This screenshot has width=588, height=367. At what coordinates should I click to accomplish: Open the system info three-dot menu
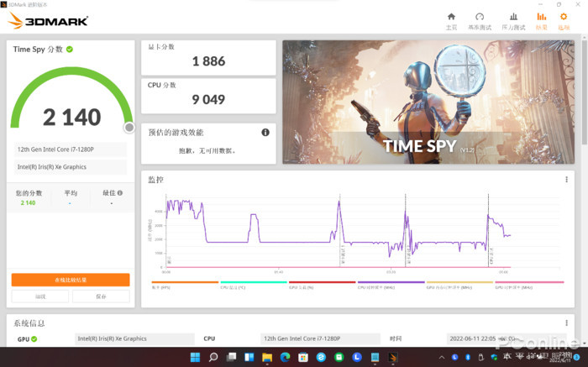pyautogui.click(x=566, y=322)
